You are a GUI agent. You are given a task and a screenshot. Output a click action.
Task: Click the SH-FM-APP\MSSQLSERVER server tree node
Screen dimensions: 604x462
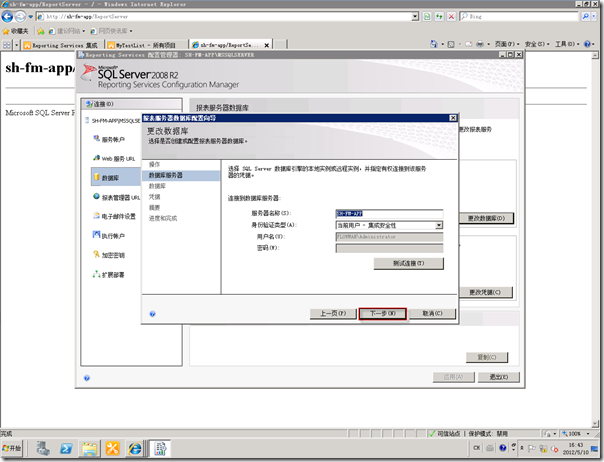point(113,121)
